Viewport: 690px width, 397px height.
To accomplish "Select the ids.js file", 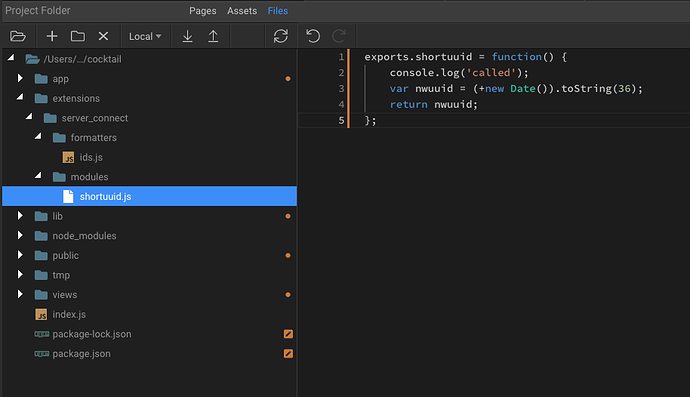I will [x=91, y=157].
